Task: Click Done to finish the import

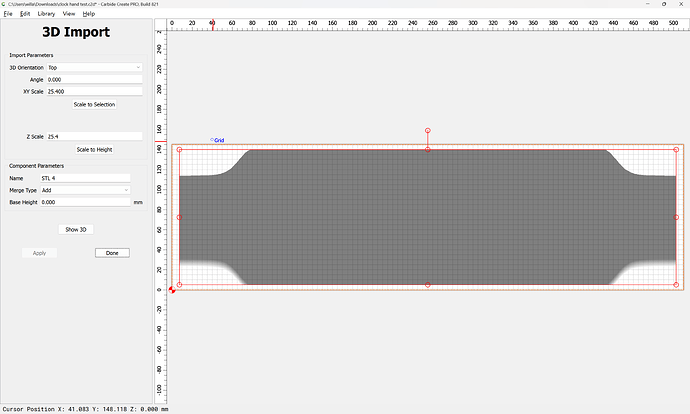Action: click(x=112, y=253)
